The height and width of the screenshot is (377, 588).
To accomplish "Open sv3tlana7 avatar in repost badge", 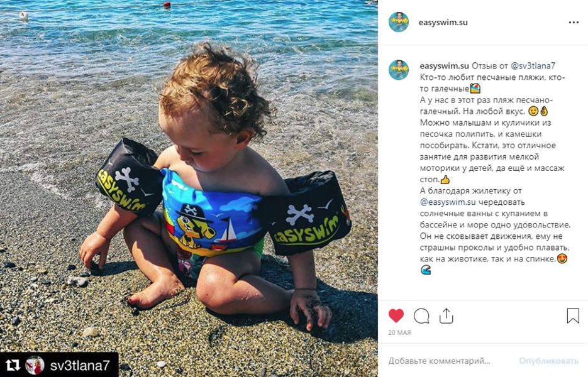I will (35, 365).
